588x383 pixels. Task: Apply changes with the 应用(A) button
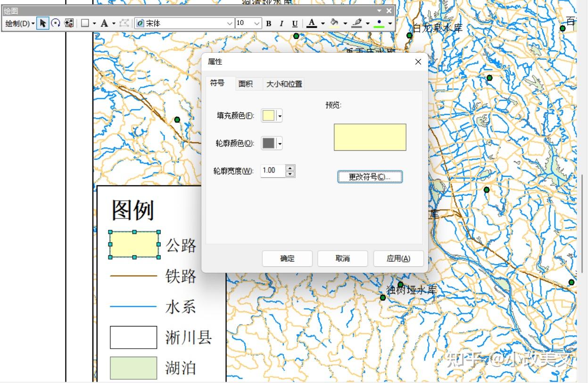tap(398, 258)
